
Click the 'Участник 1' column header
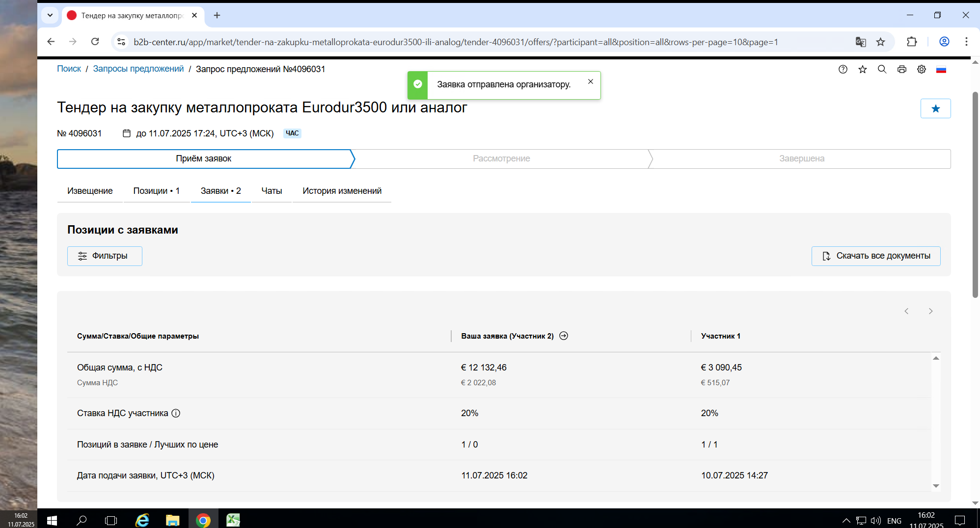tap(721, 336)
